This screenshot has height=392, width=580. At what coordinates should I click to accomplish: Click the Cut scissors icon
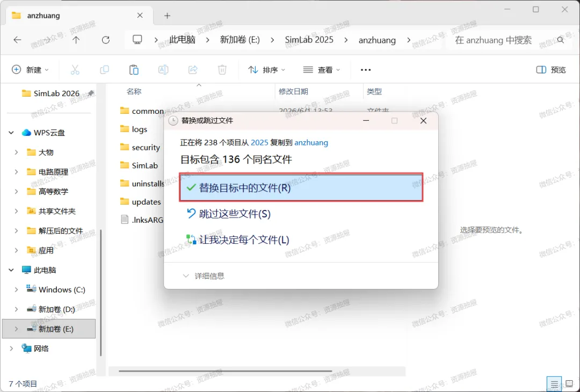pyautogui.click(x=75, y=69)
